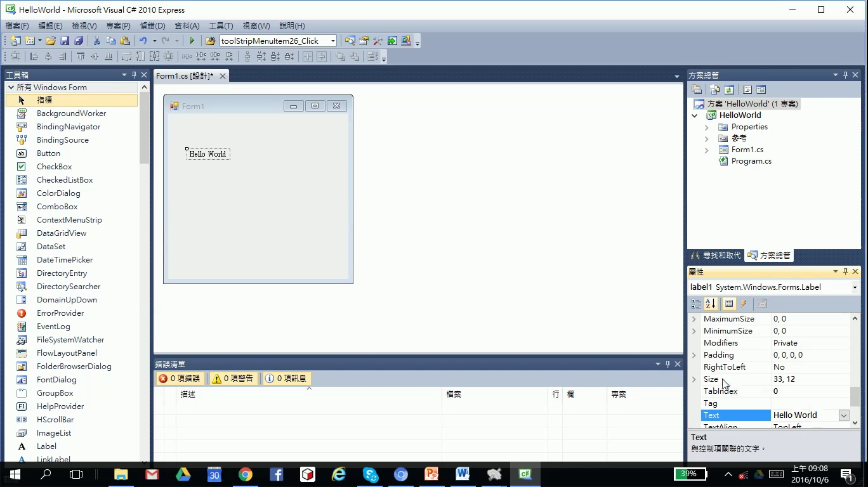Click the Show All Files icon in Solution Explorer

pyautogui.click(x=715, y=89)
